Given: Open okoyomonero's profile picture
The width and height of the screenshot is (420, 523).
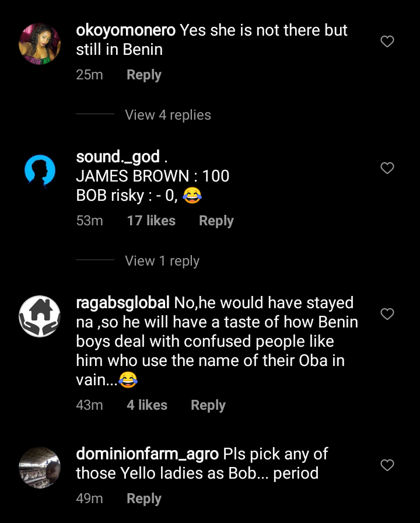Looking at the screenshot, I should [40, 44].
